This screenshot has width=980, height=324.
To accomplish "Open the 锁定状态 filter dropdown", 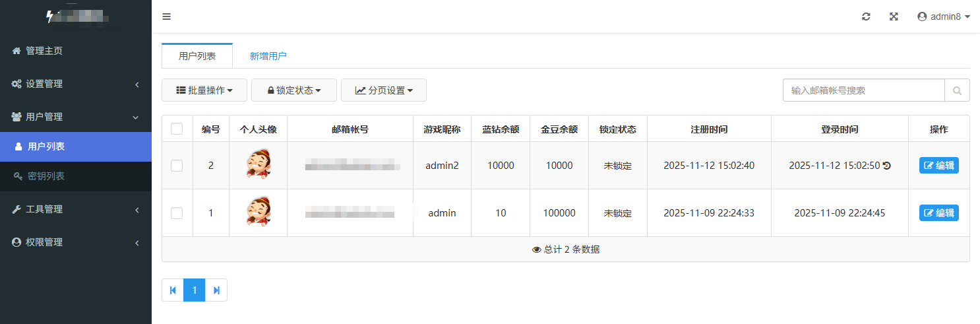I will (x=293, y=90).
